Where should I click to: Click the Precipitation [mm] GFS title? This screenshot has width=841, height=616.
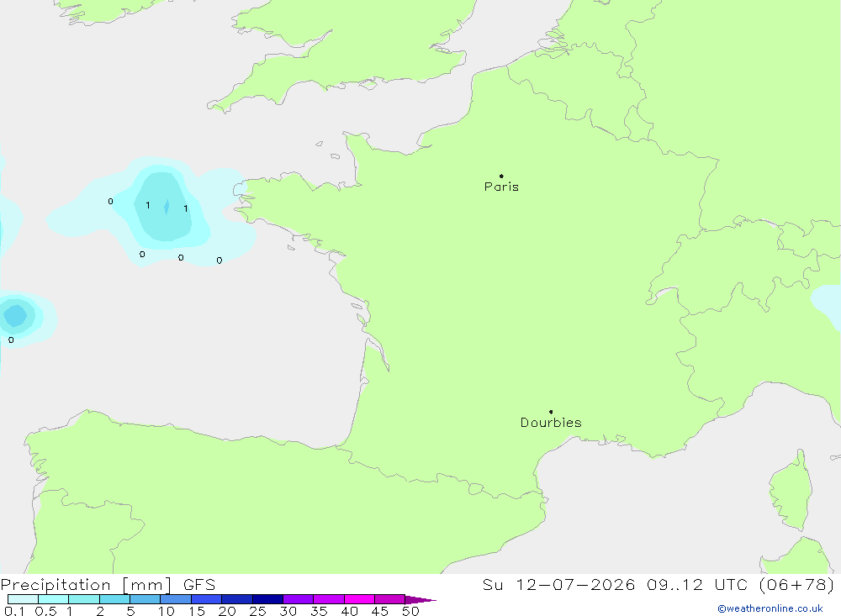tap(108, 585)
